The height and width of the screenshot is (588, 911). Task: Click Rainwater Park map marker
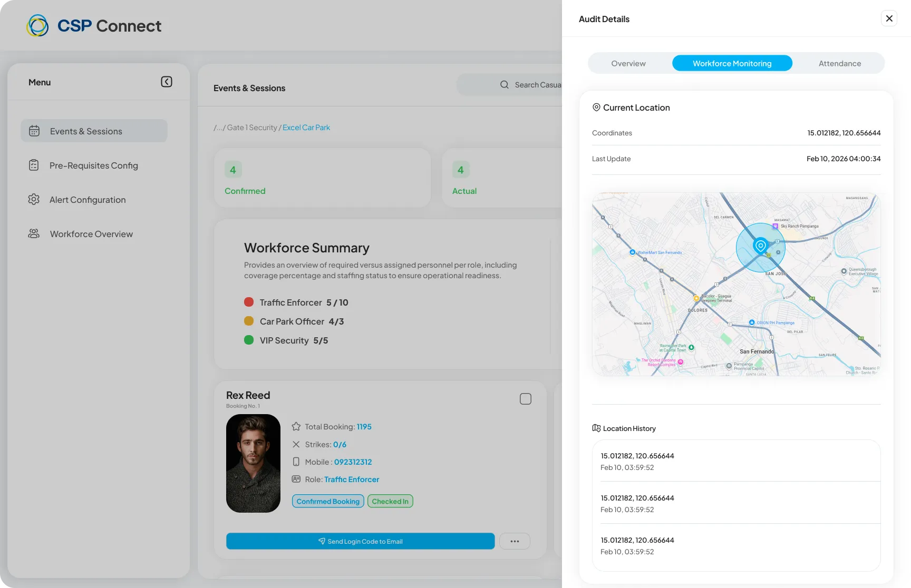coord(691,347)
